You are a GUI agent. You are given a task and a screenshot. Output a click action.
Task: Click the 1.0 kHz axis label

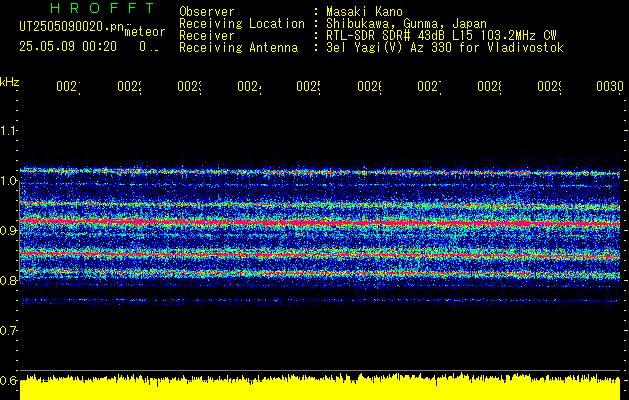[8, 181]
